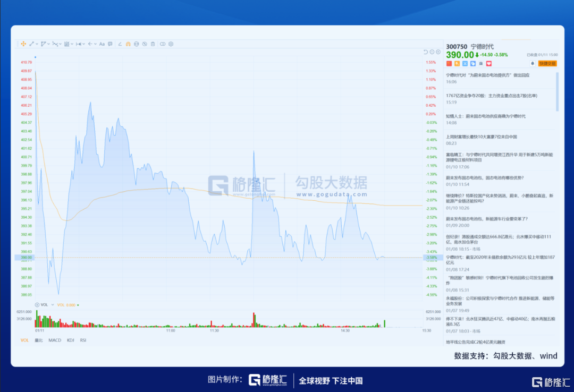This screenshot has height=392, width=574.
Task: Select the comment bubble note tool
Action: coord(110,44)
